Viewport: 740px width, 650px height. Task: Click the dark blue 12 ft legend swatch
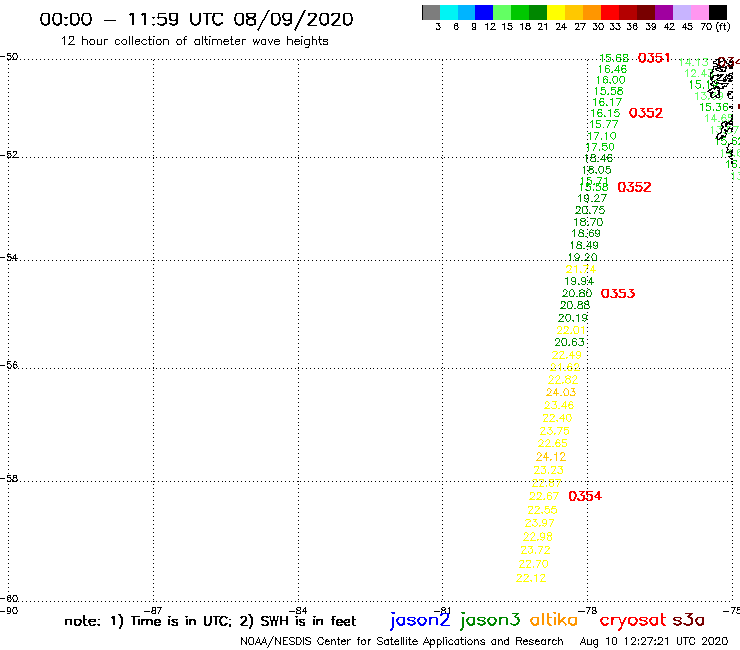tap(484, 12)
